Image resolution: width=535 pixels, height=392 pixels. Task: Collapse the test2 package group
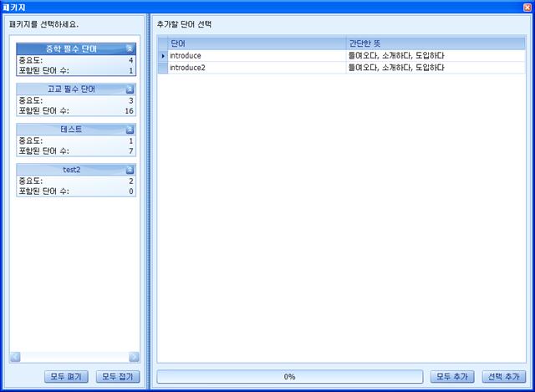tap(130, 170)
